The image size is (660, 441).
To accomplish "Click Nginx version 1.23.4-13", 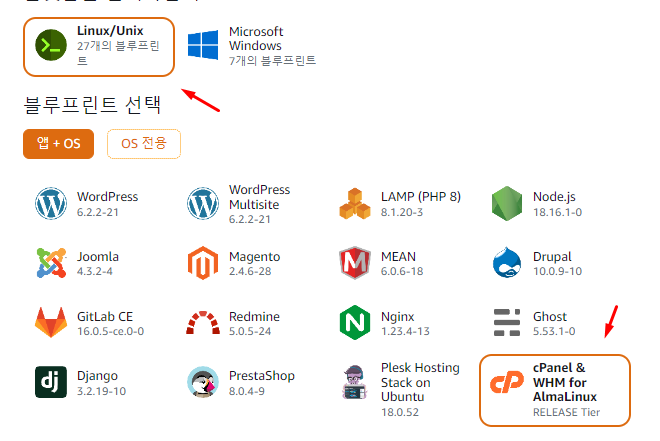I will tap(405, 332).
